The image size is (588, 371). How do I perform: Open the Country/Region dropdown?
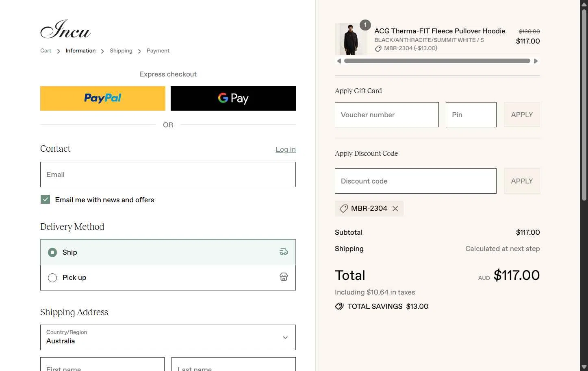pos(168,337)
